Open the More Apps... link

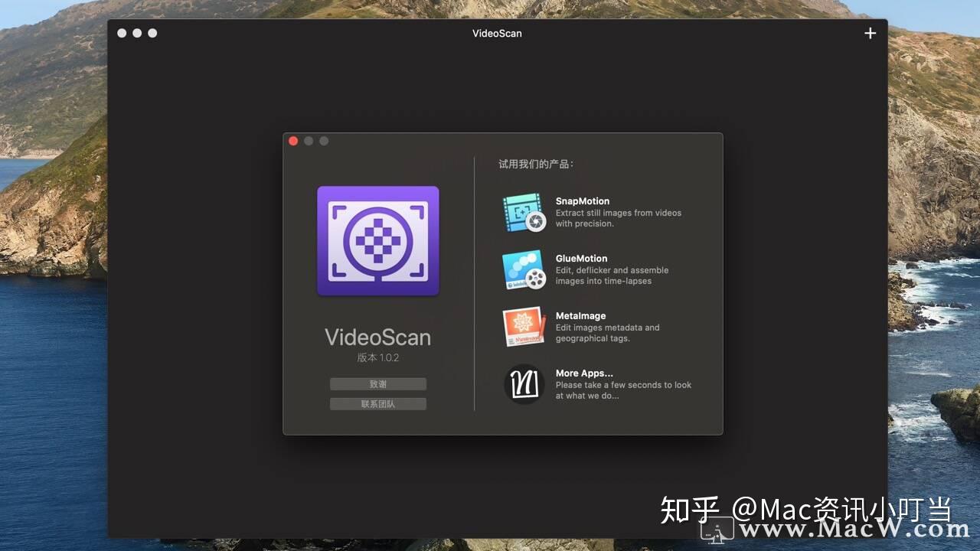(x=584, y=373)
